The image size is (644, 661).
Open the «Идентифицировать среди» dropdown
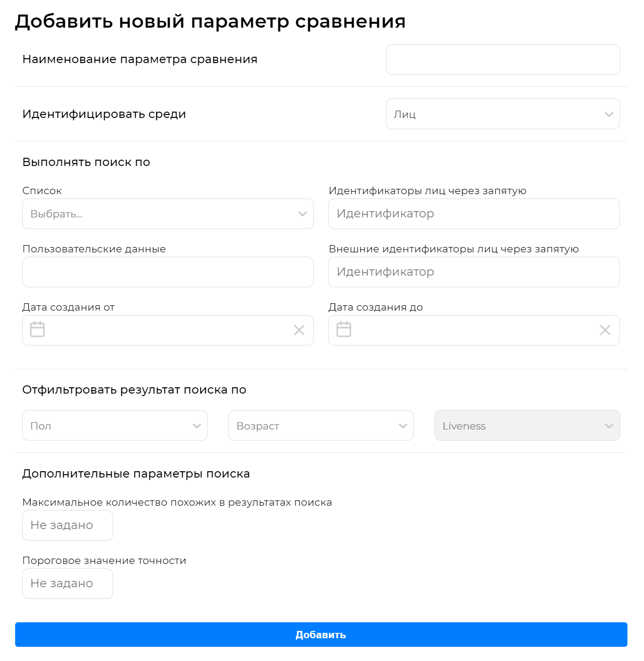click(503, 114)
